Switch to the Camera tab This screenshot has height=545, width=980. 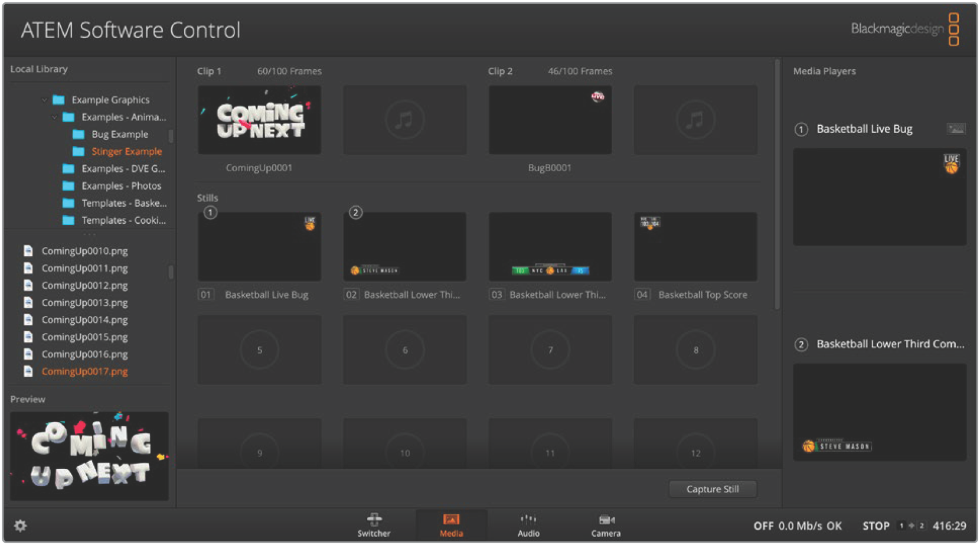click(x=606, y=526)
